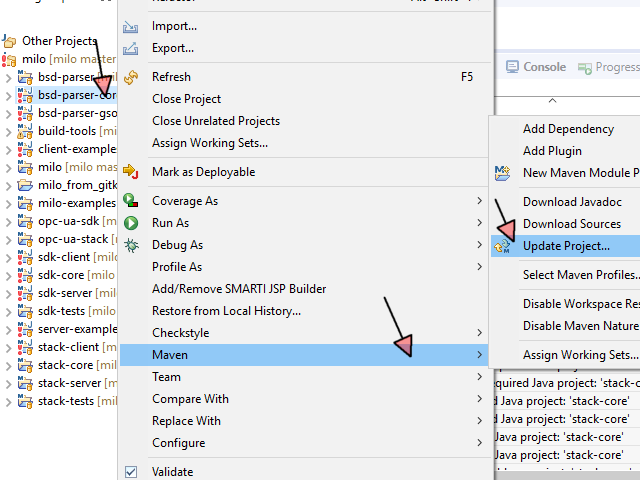Click the Console monitor icon
The height and width of the screenshot is (480, 640).
pyautogui.click(x=512, y=67)
